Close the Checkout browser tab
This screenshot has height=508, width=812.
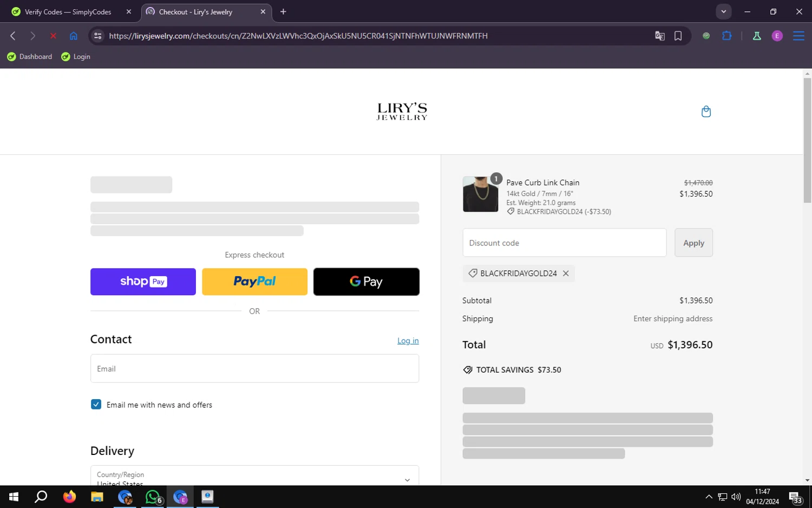(263, 12)
